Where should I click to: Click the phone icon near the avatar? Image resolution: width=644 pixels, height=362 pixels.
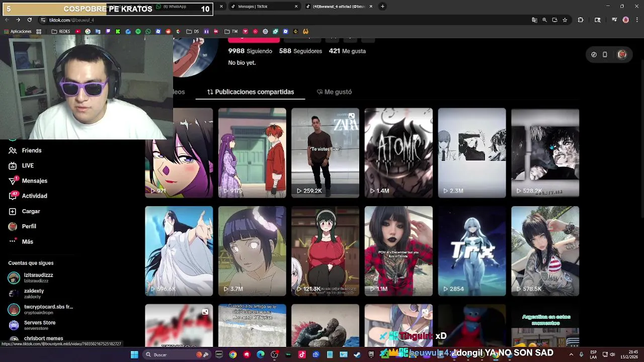coord(605,54)
